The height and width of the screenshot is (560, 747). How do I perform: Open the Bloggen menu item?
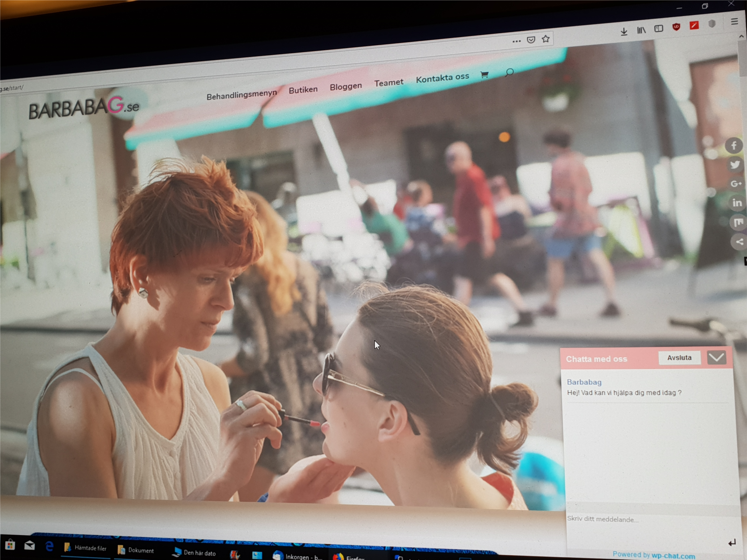(346, 86)
